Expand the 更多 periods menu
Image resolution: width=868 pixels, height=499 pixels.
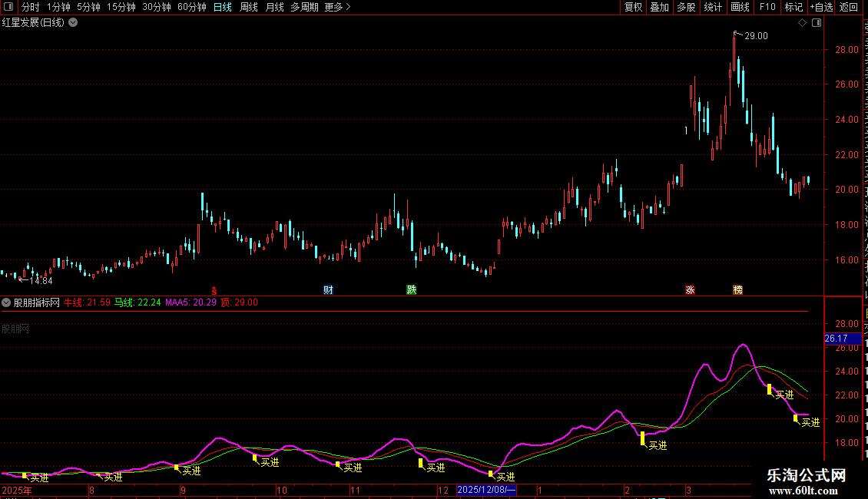click(x=338, y=7)
